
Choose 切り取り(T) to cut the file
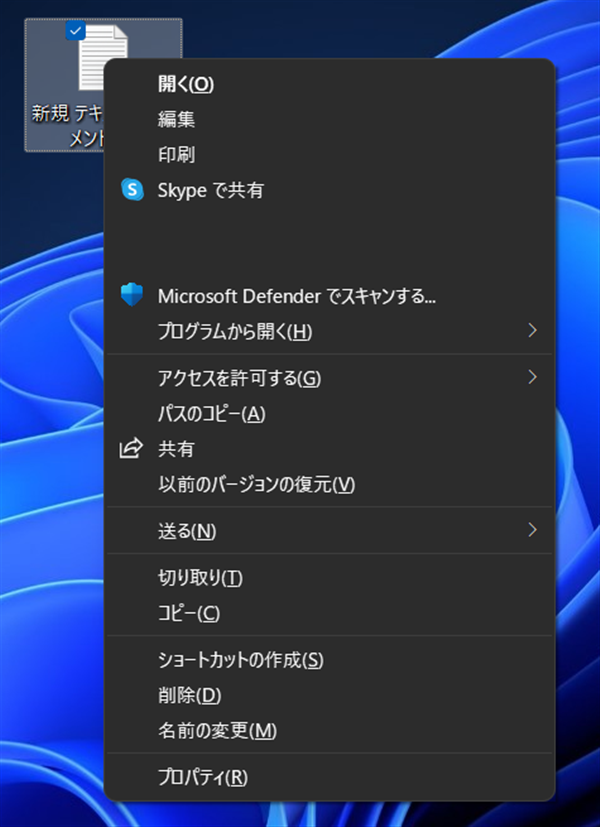[x=330, y=578]
